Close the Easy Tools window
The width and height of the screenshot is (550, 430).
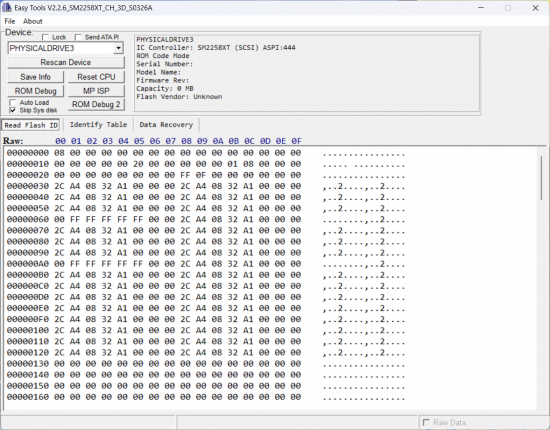pos(535,8)
